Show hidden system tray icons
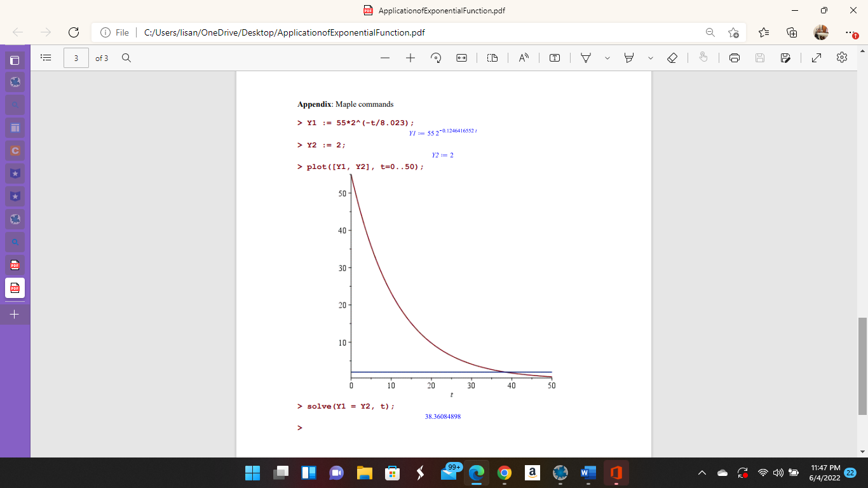This screenshot has width=868, height=488. click(x=702, y=473)
